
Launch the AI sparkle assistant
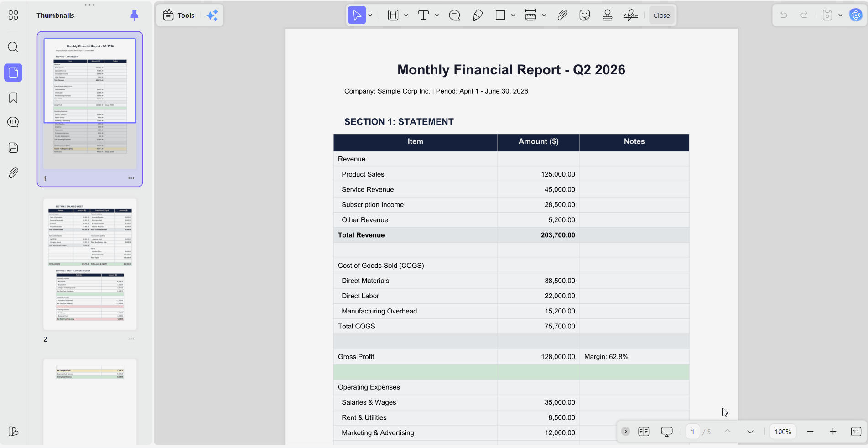212,16
